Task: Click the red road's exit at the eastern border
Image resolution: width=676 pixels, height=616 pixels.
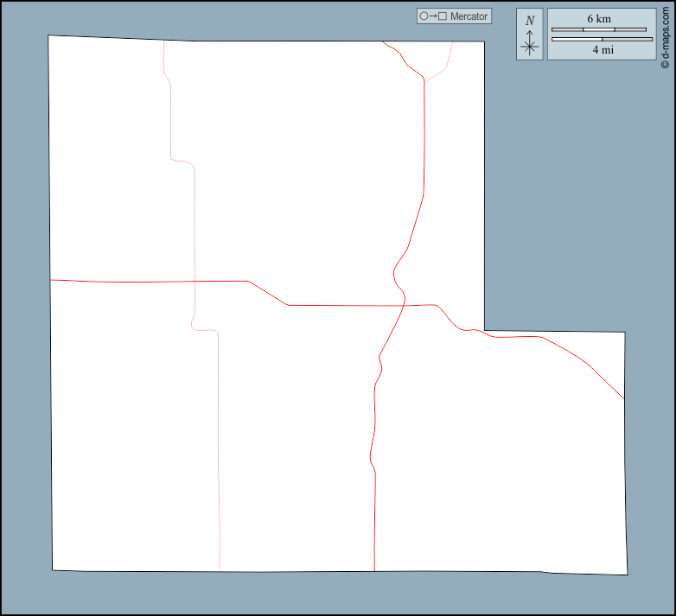Action: point(624,399)
